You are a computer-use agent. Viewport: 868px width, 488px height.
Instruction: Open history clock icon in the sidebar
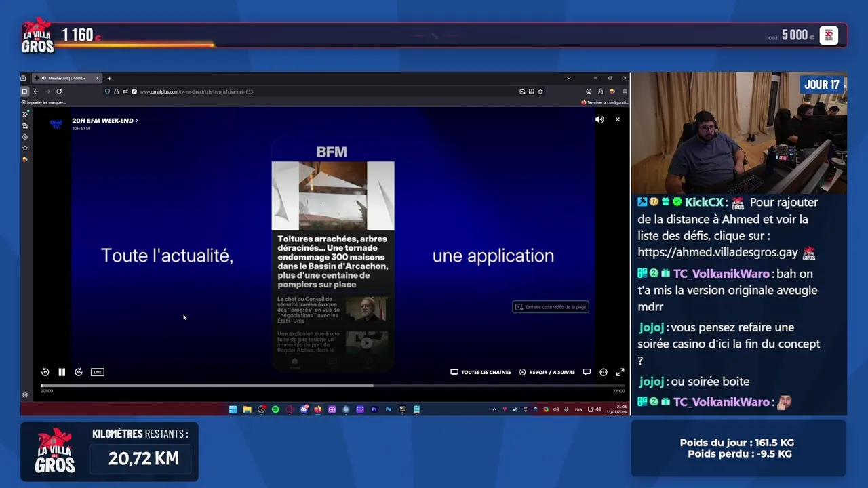pyautogui.click(x=25, y=137)
